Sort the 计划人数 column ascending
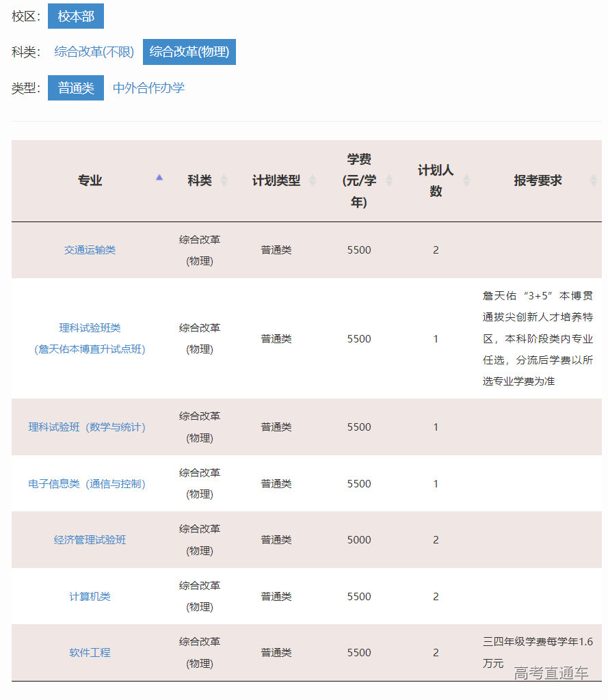 pos(466,176)
